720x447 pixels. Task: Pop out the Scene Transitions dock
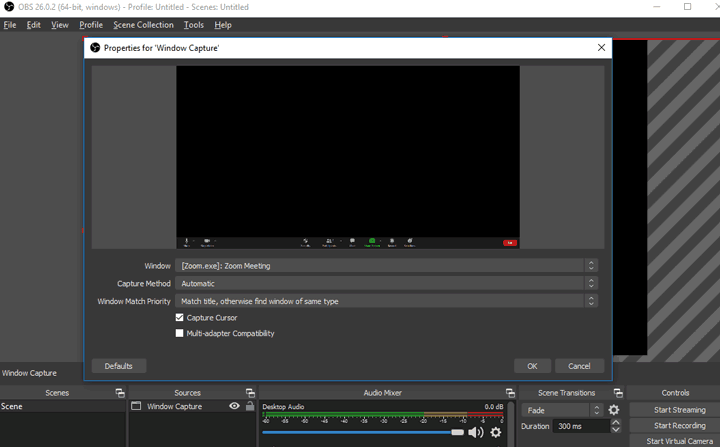pyautogui.click(x=620, y=393)
